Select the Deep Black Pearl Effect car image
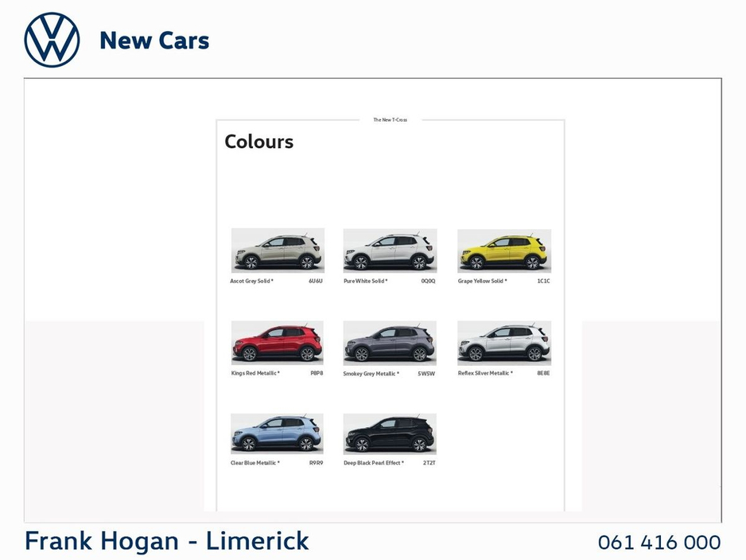 (390, 434)
